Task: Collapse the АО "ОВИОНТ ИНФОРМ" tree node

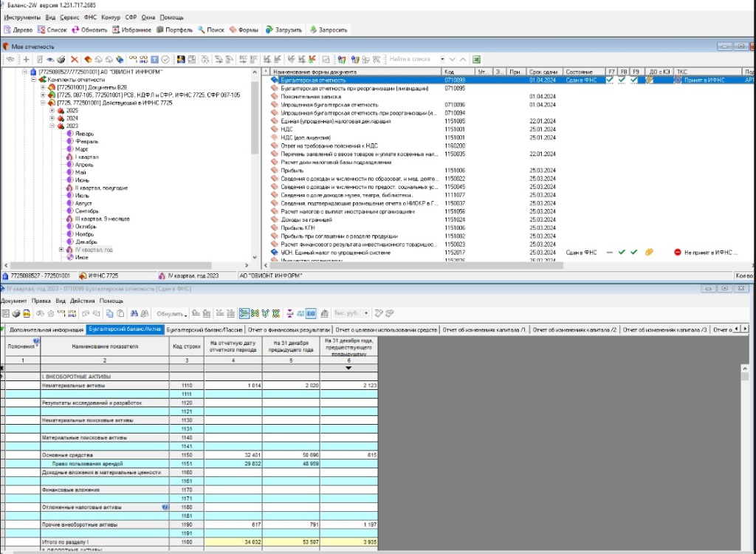Action: [24, 72]
